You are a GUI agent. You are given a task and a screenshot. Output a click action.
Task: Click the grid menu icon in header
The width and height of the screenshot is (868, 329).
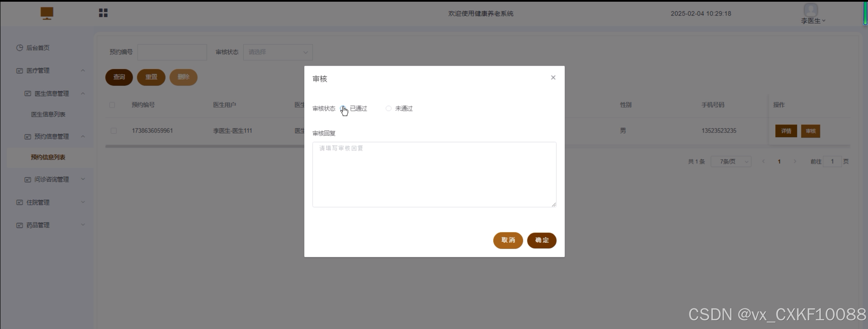click(x=103, y=13)
